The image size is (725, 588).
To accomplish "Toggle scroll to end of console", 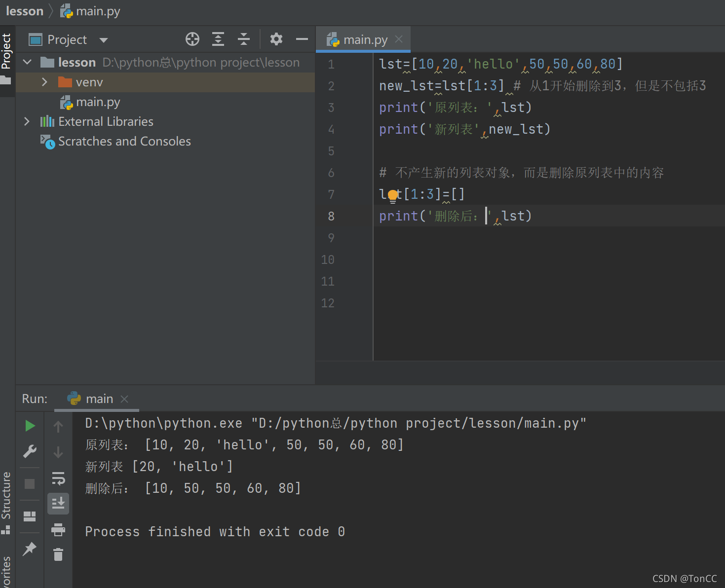I will click(58, 503).
